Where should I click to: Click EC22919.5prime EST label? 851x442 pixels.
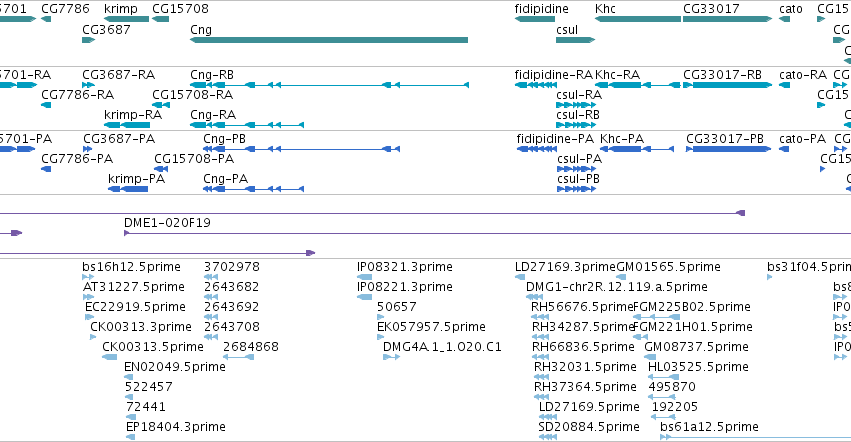tap(135, 307)
